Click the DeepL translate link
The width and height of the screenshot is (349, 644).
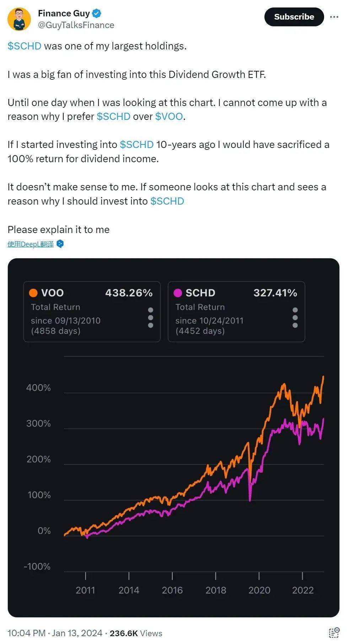[x=31, y=244]
